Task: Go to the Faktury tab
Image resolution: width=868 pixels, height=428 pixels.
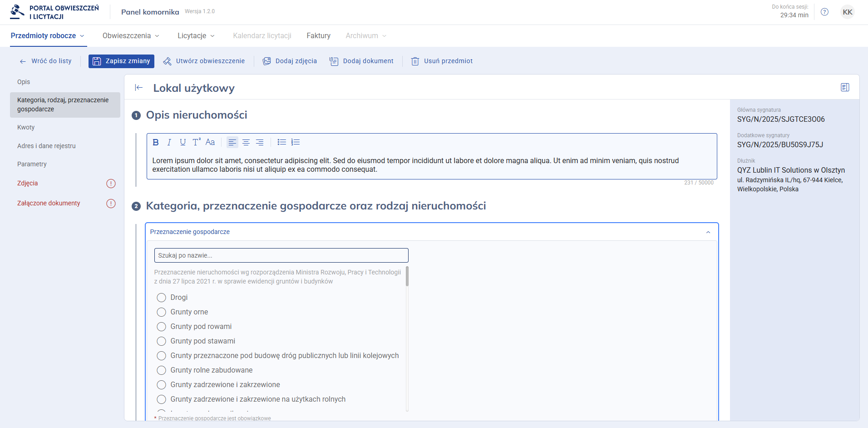Action: coord(318,36)
